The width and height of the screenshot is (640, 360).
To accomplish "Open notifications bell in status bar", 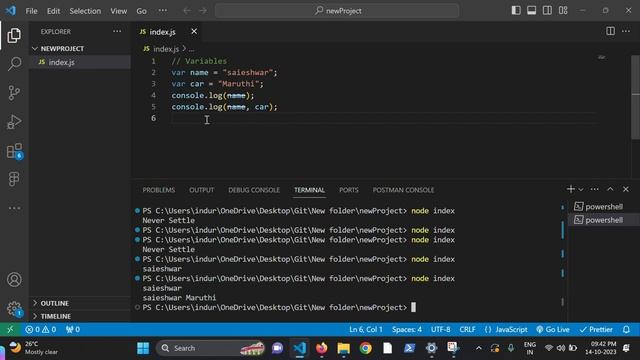I will point(627,329).
